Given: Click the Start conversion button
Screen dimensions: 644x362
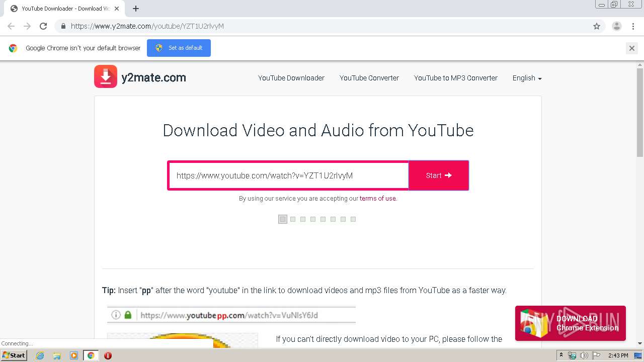Looking at the screenshot, I should coord(439,175).
